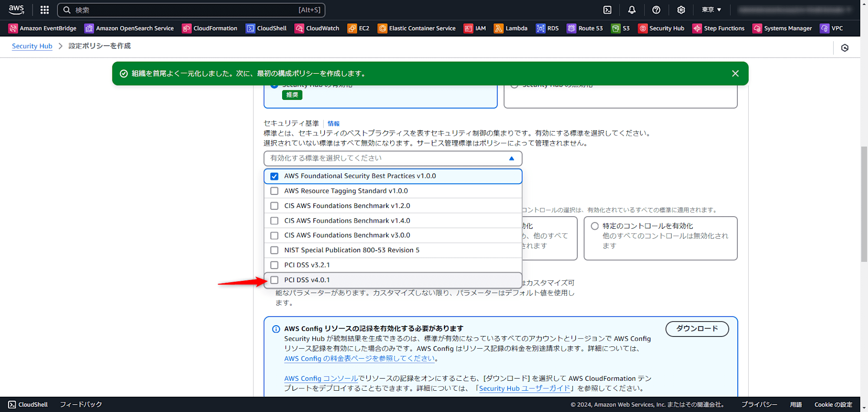The height and width of the screenshot is (412, 868).
Task: Click the Security Hub favorites icon
Action: pyautogui.click(x=643, y=28)
